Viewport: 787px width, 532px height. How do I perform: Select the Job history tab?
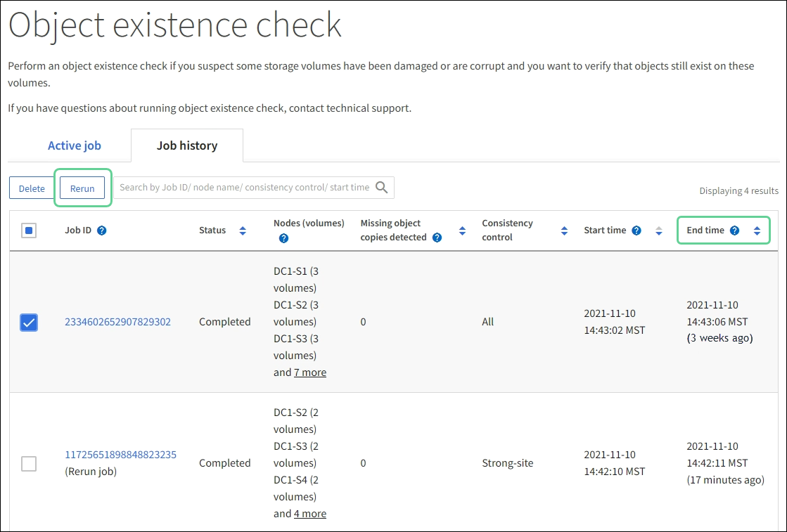187,146
